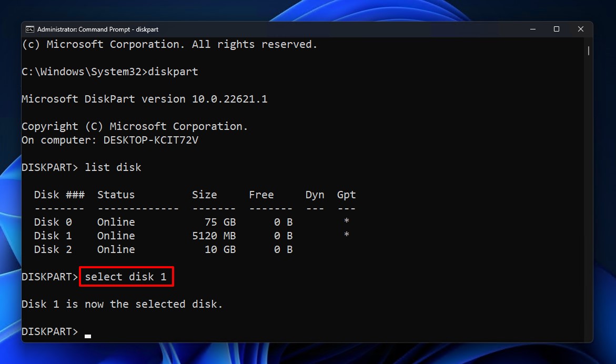The image size is (616, 364).
Task: Click the 'Gpt' column header
Action: coord(346,195)
